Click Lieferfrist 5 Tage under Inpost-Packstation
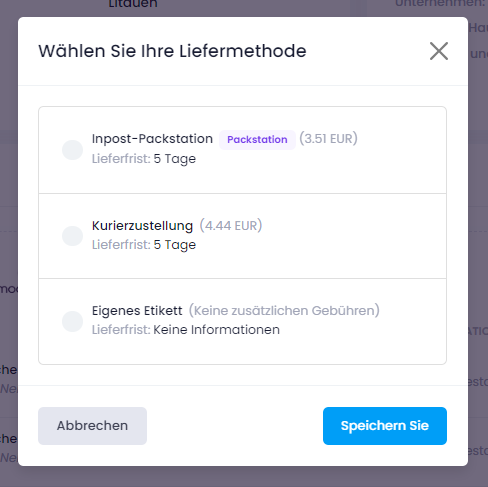 click(144, 159)
